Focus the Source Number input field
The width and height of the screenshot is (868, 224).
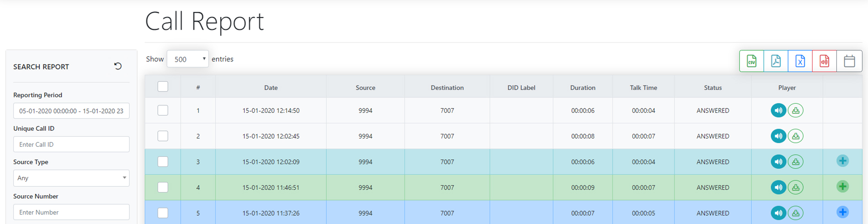click(x=71, y=212)
